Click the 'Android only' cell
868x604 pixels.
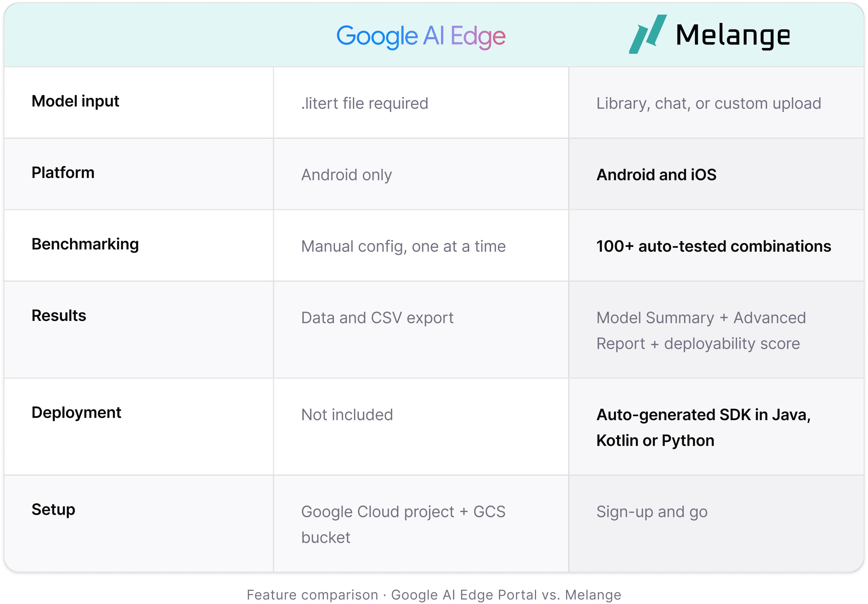(x=347, y=175)
